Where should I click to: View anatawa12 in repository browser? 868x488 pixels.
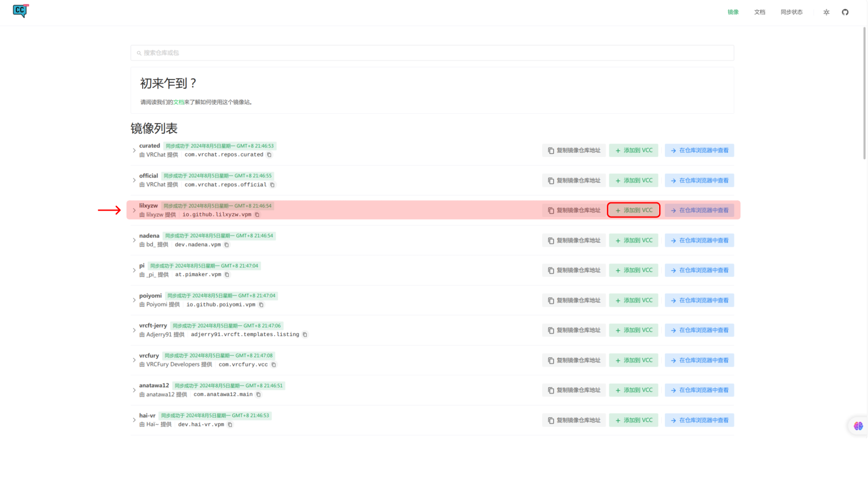point(699,390)
